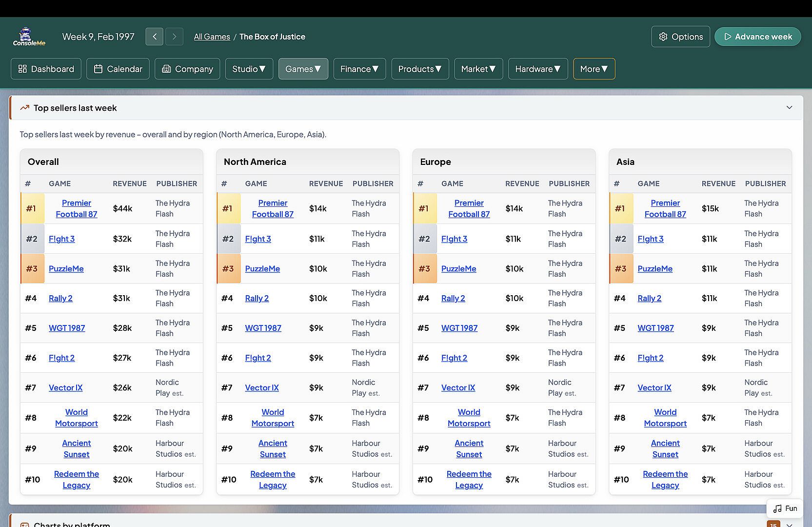Expand the Charts by platform section
The height and width of the screenshot is (527, 812).
click(x=789, y=525)
